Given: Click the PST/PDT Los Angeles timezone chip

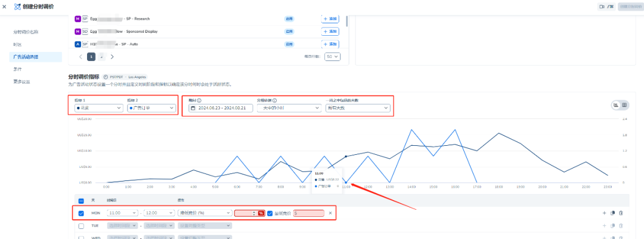Looking at the screenshot, I should [126, 76].
